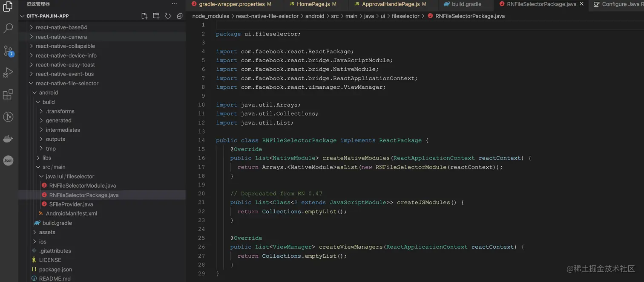Click the gradle elephant icon beside build.gradle file
644x282 pixels.
tap(37, 223)
